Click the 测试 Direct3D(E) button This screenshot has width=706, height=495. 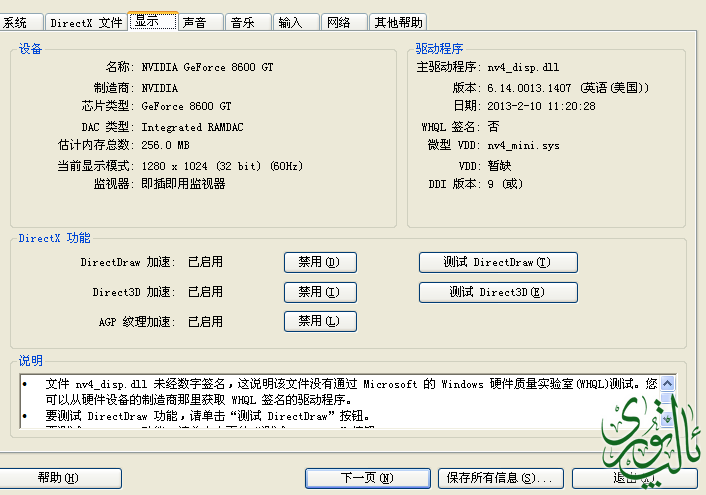click(498, 292)
